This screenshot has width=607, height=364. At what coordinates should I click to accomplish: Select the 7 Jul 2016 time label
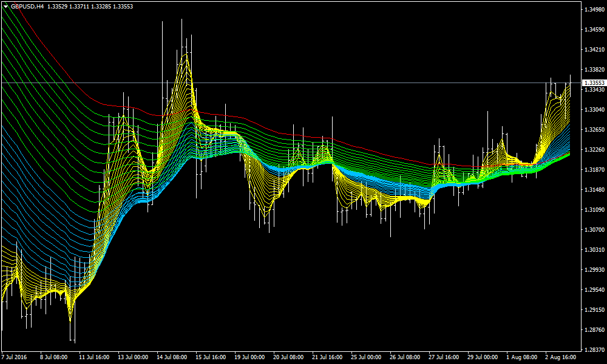coord(15,357)
